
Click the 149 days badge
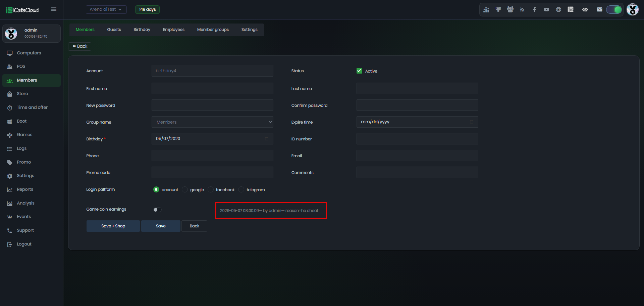coord(147,9)
